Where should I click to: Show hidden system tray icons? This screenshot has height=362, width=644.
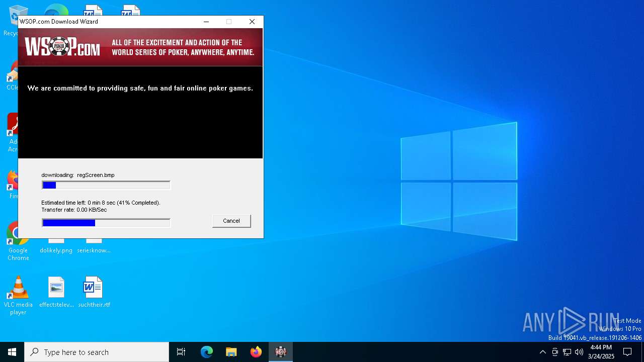[542, 352]
